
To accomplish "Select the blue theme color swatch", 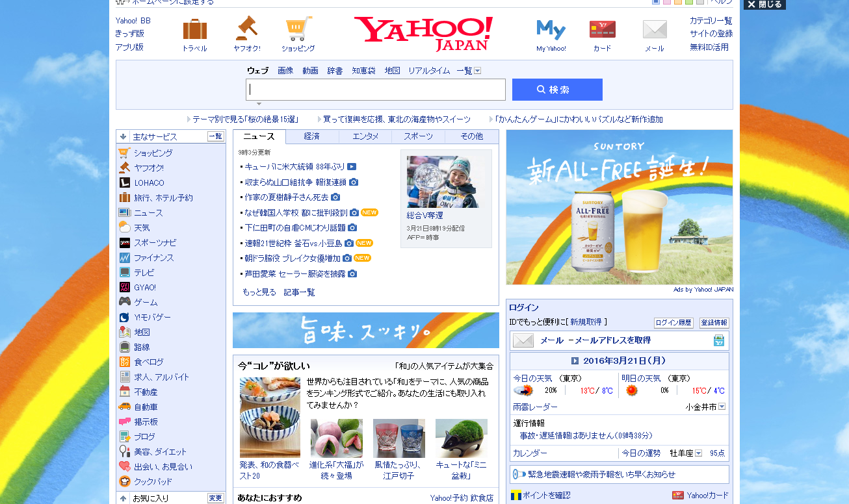I will (x=657, y=1).
